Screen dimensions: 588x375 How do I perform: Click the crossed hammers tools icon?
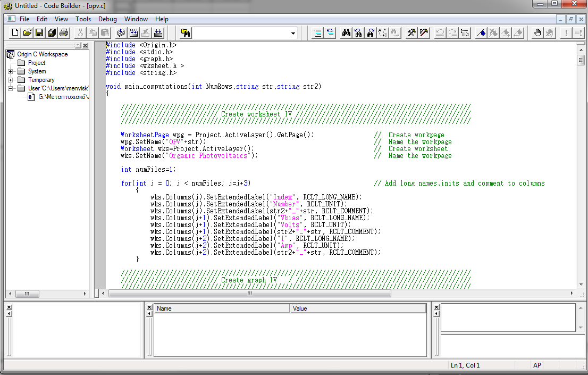pyautogui.click(x=411, y=32)
